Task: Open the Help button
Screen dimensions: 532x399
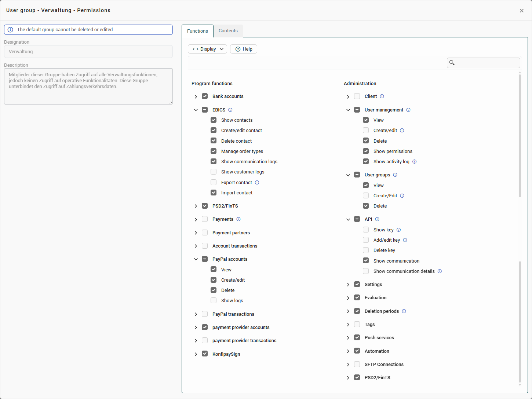Action: (244, 49)
